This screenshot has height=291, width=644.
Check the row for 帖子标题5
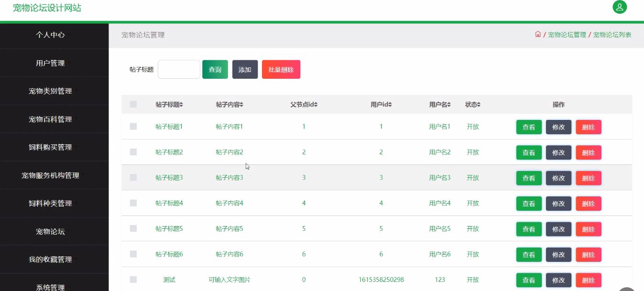133,228
